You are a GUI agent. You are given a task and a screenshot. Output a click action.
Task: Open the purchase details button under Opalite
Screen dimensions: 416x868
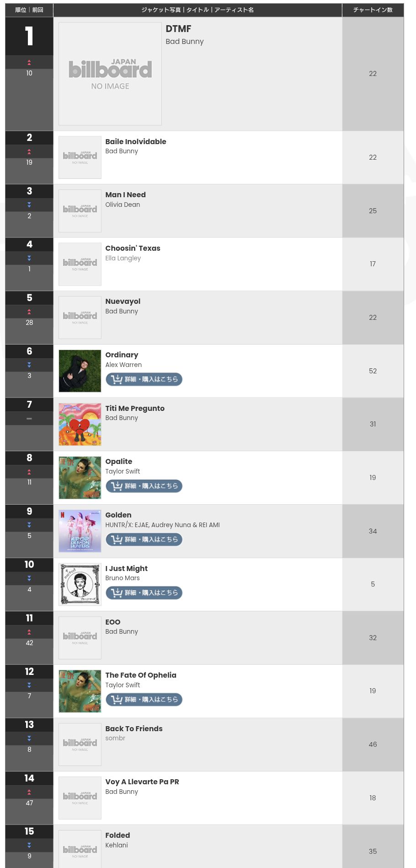click(144, 486)
